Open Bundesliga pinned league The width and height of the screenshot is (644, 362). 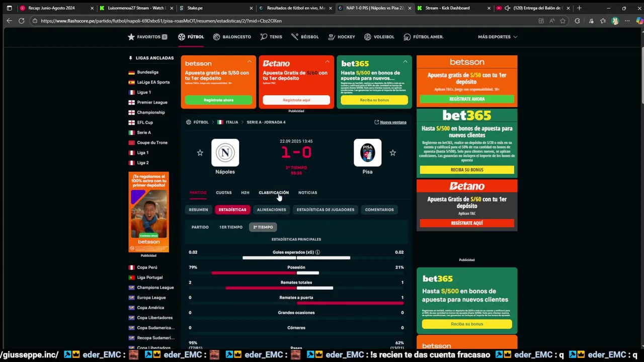[x=147, y=72]
